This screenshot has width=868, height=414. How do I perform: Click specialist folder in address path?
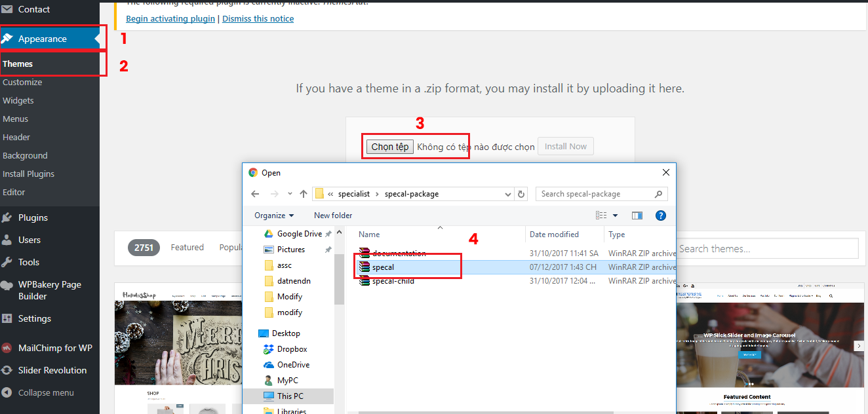click(x=354, y=194)
